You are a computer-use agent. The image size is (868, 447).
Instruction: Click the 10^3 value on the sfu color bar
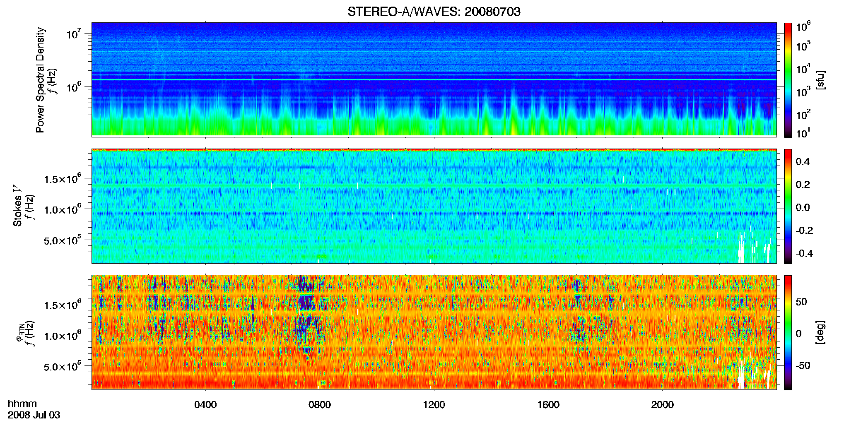[803, 91]
